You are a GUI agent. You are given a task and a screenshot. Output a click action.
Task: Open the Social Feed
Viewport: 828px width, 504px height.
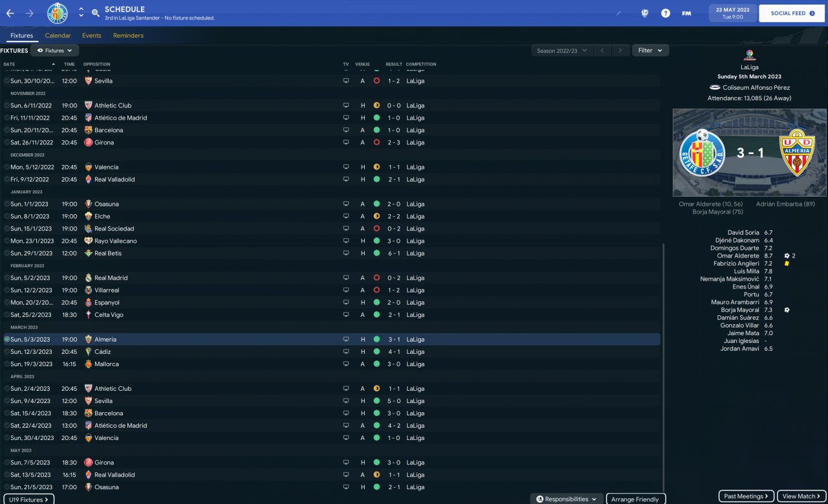pyautogui.click(x=792, y=13)
